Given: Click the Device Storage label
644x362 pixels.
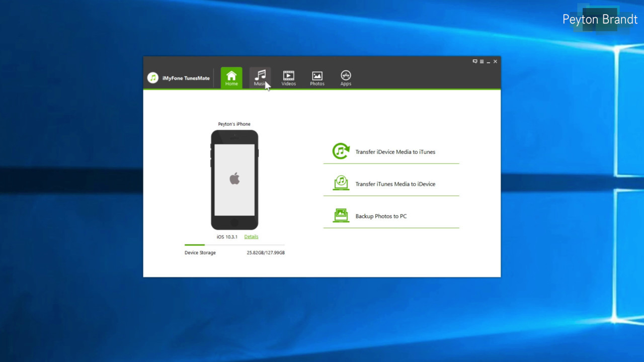Looking at the screenshot, I should pos(200,253).
